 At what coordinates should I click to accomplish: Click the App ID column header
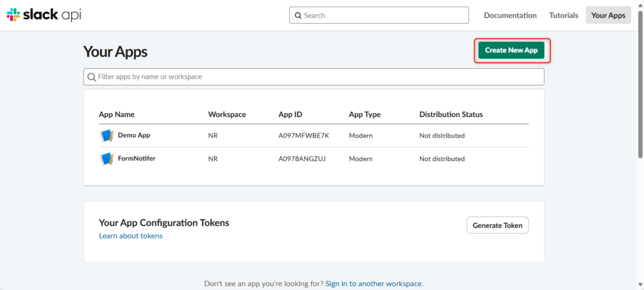click(x=291, y=114)
